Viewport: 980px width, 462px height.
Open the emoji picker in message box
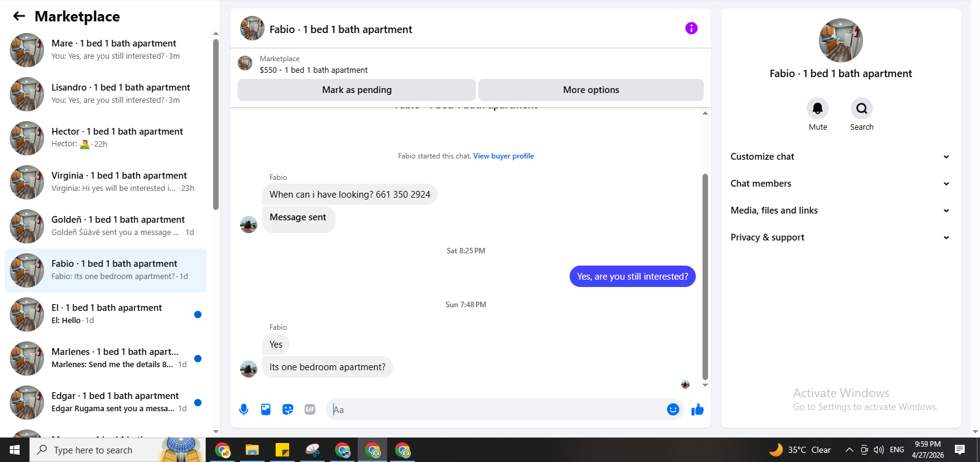[x=673, y=409]
